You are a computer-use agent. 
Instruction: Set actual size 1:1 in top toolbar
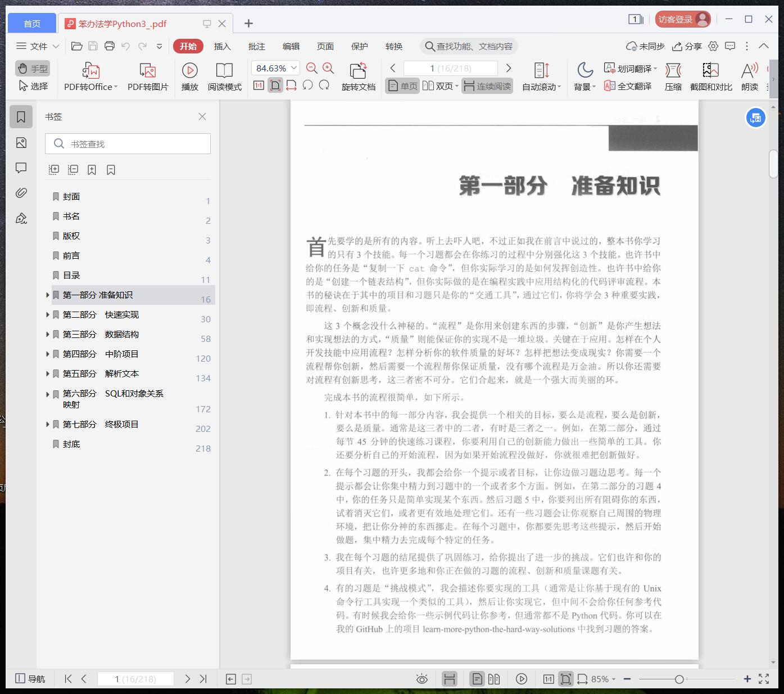[259, 85]
